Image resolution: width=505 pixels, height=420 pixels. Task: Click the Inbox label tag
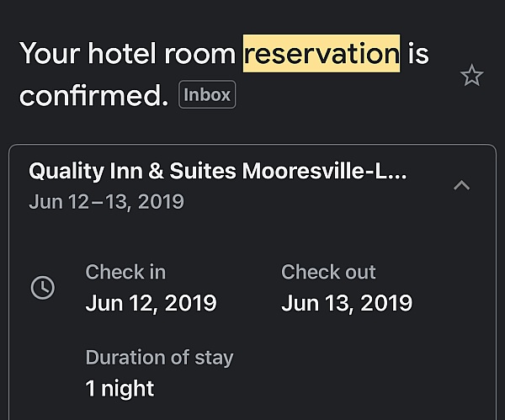[207, 94]
